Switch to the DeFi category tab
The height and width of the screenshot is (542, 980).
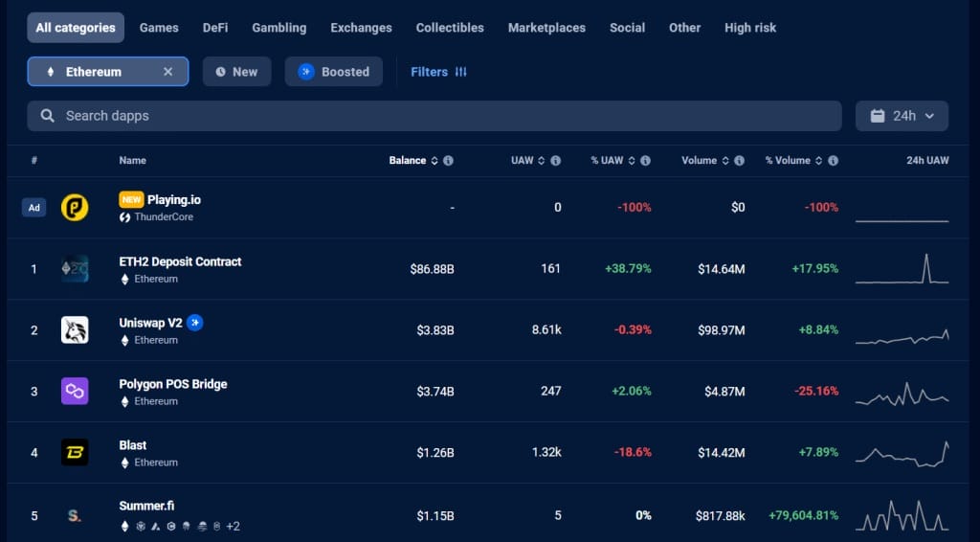[x=215, y=28]
